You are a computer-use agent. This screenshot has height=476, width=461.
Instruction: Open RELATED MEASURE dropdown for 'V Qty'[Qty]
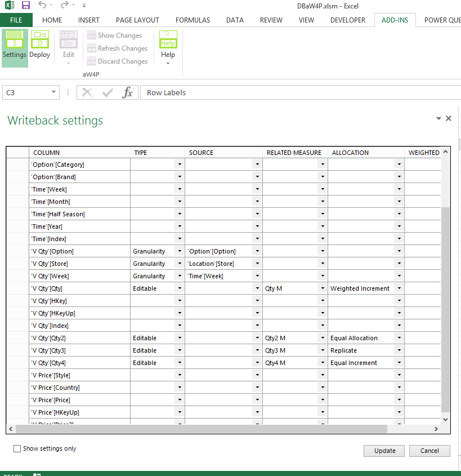[323, 288]
